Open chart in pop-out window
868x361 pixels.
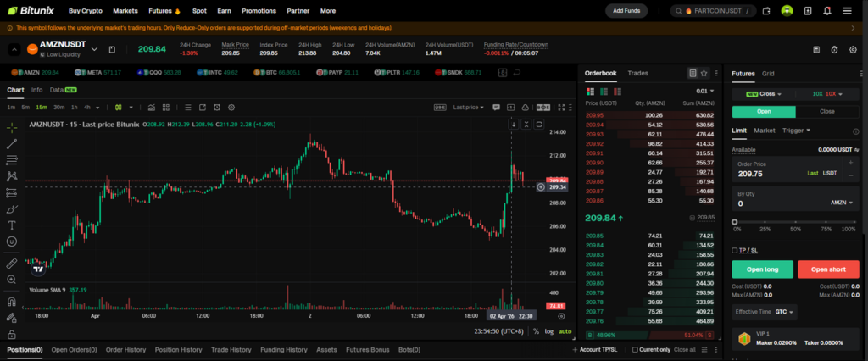tap(203, 108)
